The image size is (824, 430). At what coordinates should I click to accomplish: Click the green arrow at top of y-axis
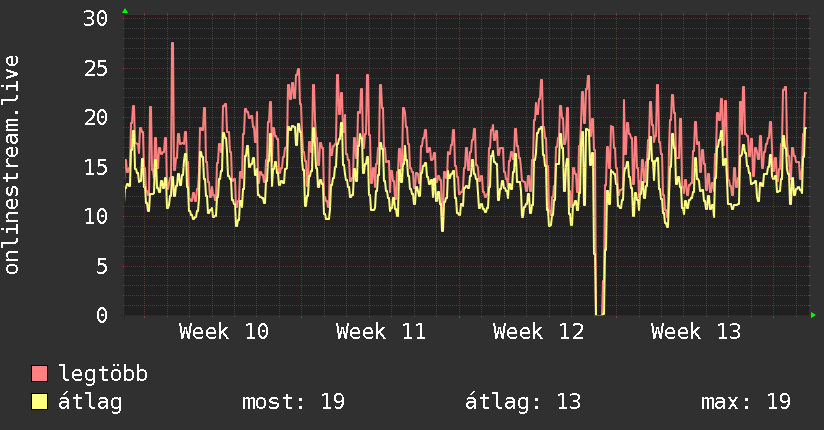[125, 11]
